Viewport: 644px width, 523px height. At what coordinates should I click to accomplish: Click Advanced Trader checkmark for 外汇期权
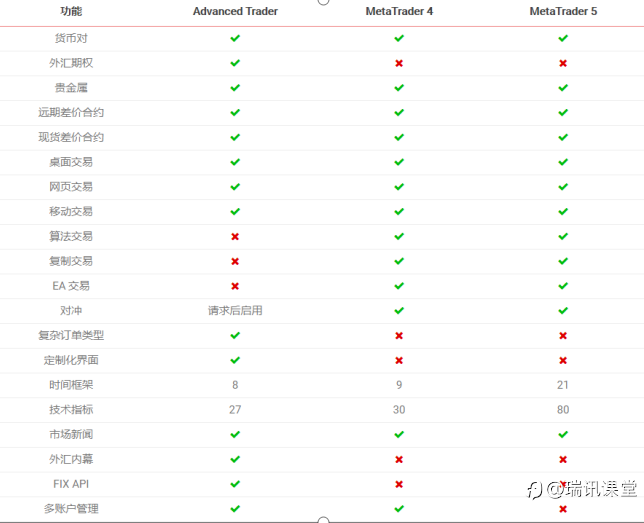point(235,63)
